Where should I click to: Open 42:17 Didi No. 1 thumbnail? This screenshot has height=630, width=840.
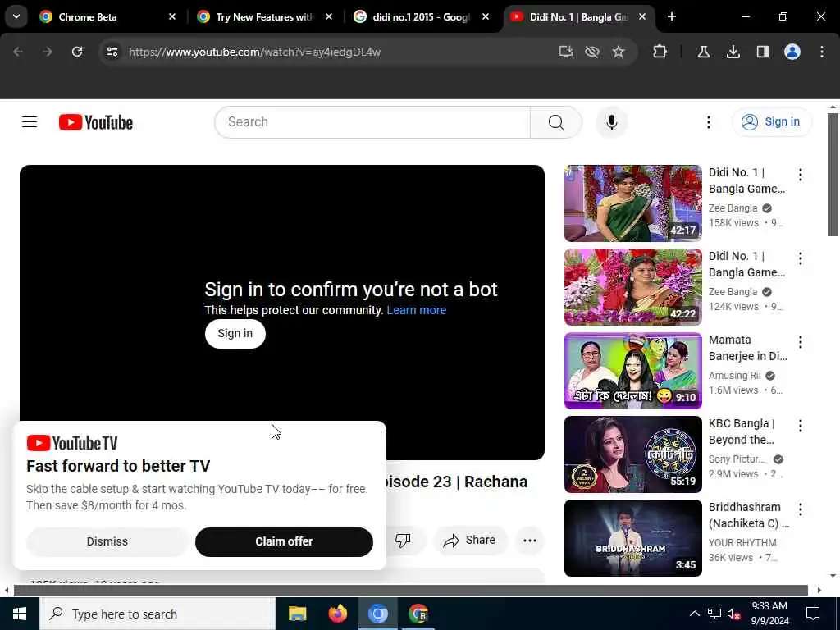pyautogui.click(x=632, y=203)
